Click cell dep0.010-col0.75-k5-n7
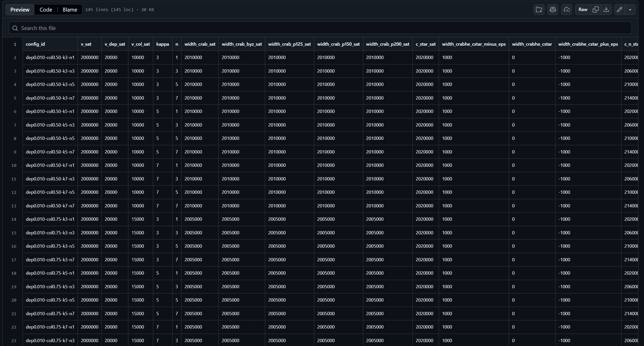Viewport: 644px width, 346px height. click(x=50, y=314)
